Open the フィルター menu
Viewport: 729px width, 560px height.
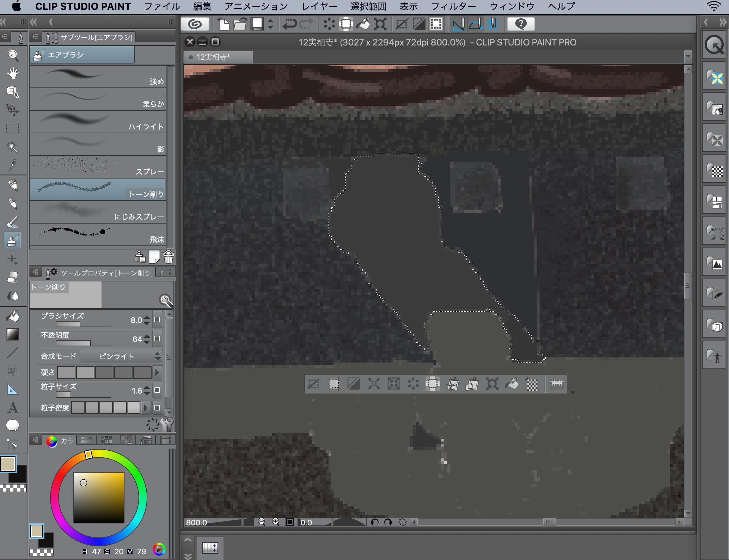pos(453,6)
